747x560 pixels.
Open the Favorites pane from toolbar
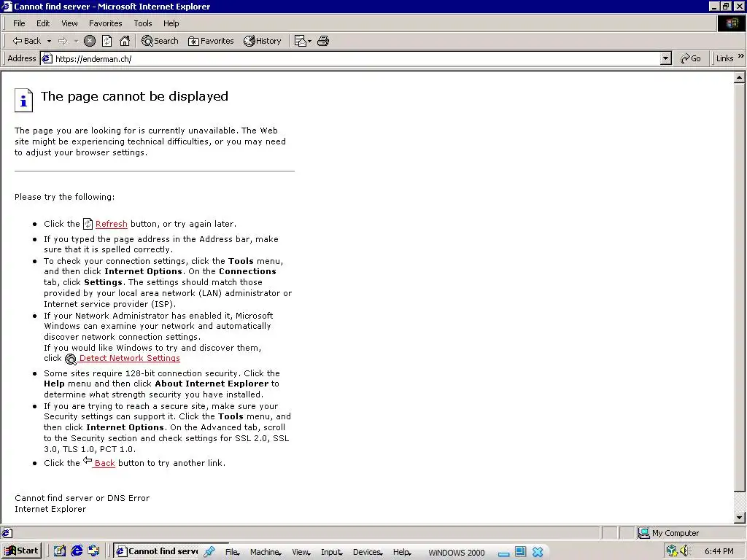(x=211, y=41)
